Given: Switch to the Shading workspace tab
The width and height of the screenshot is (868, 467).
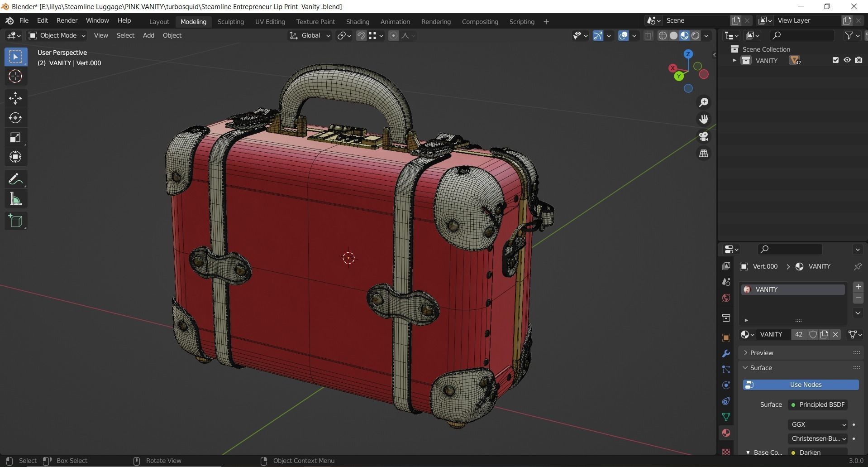Looking at the screenshot, I should [358, 21].
